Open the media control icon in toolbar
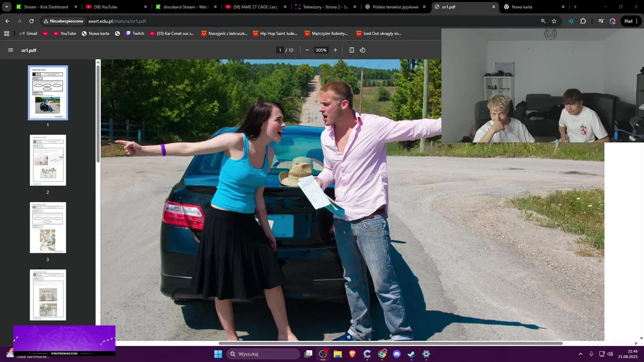Viewport: 644px width, 362px height. point(601,21)
